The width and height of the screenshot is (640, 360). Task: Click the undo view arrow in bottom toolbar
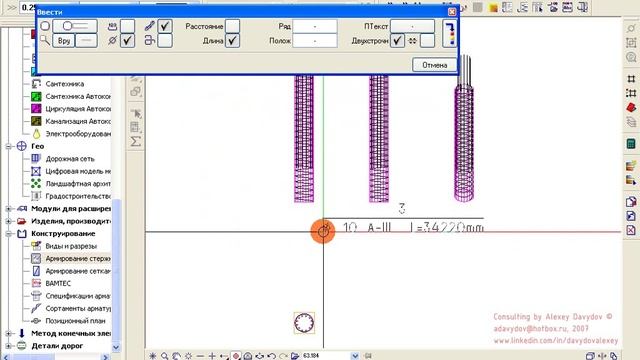[x=271, y=356]
